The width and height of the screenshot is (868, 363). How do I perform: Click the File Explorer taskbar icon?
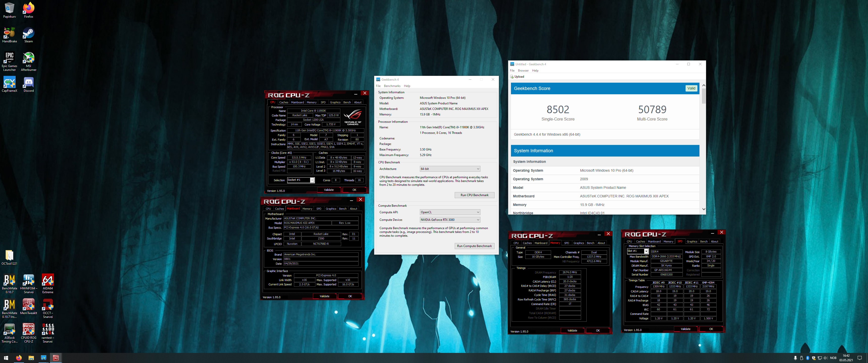click(x=31, y=358)
